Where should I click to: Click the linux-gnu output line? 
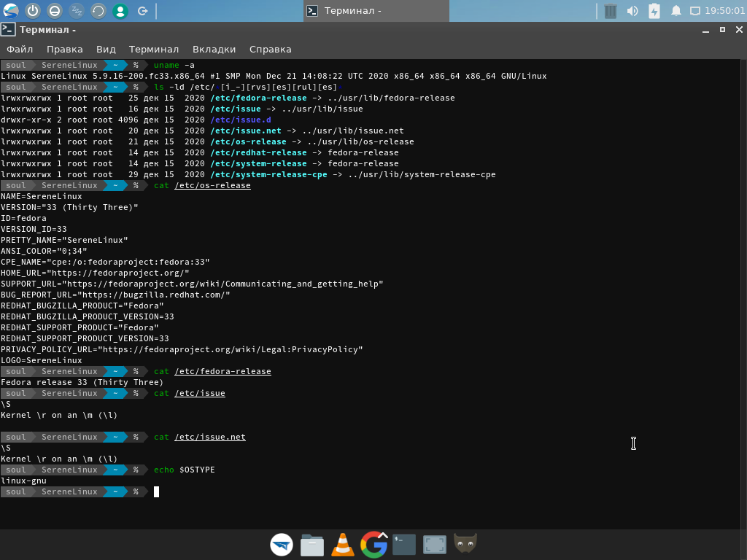pyautogui.click(x=23, y=481)
